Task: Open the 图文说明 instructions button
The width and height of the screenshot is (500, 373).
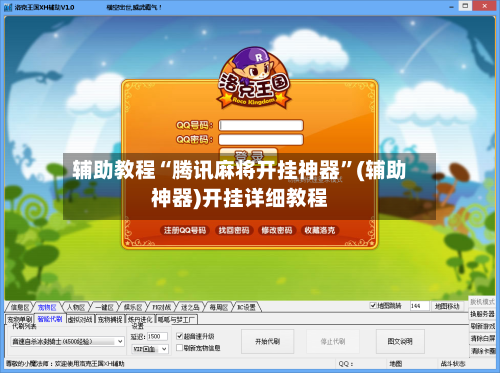Action: click(x=400, y=341)
